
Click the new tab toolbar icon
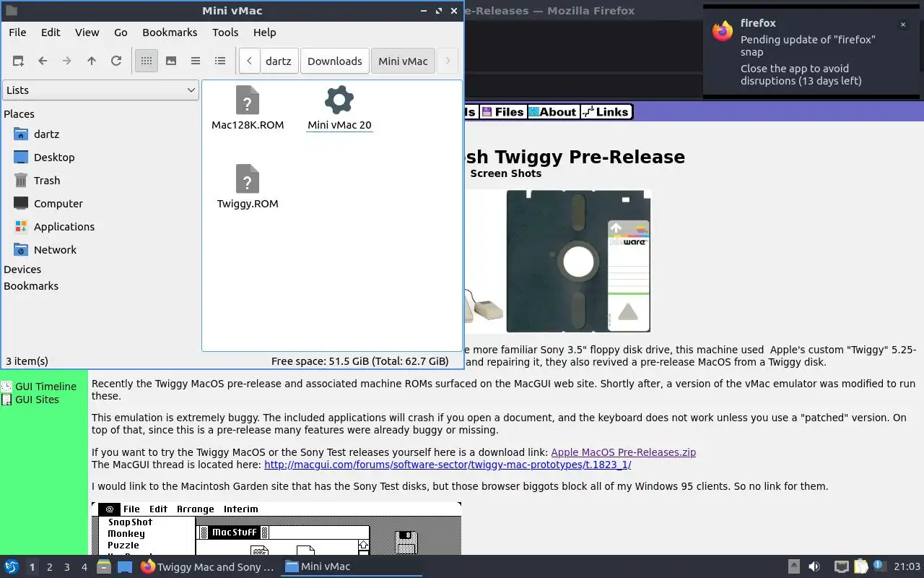[18, 61]
